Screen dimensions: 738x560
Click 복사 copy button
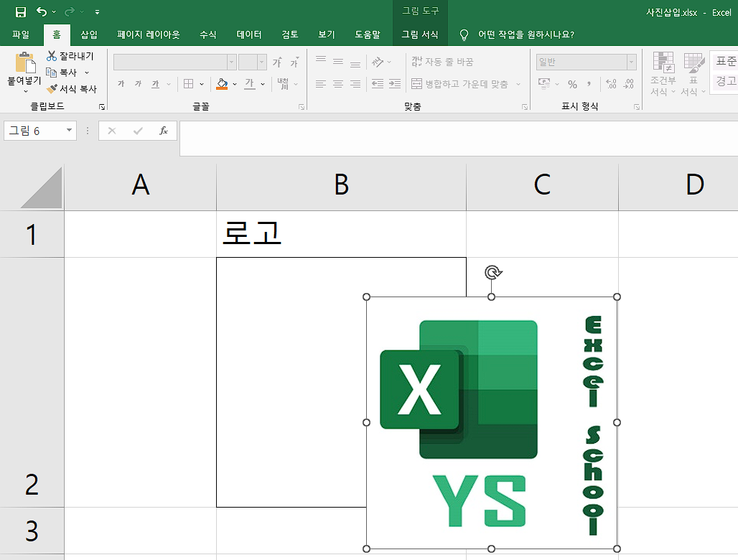tap(62, 73)
